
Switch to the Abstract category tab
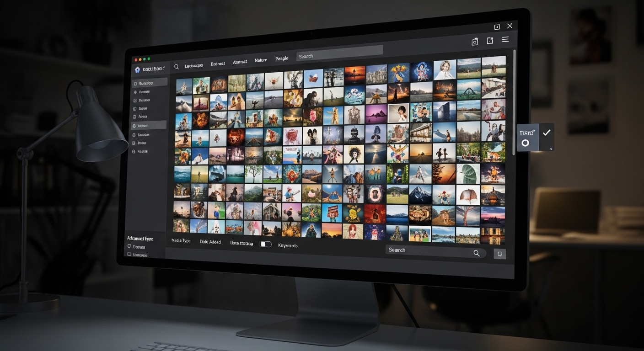(x=240, y=62)
